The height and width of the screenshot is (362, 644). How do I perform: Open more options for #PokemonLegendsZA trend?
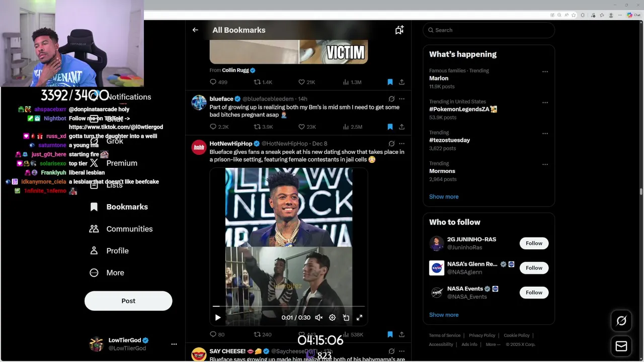click(x=545, y=103)
